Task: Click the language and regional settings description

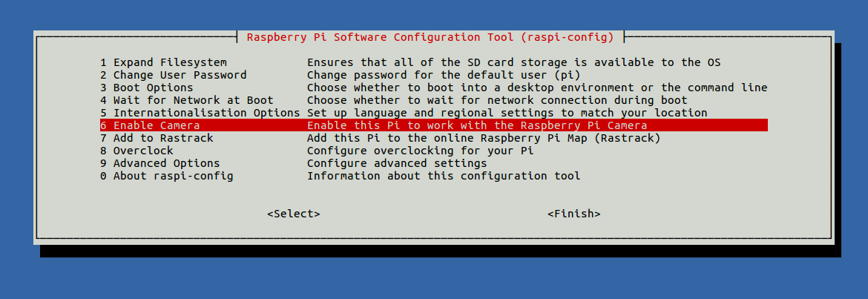Action: tap(507, 112)
